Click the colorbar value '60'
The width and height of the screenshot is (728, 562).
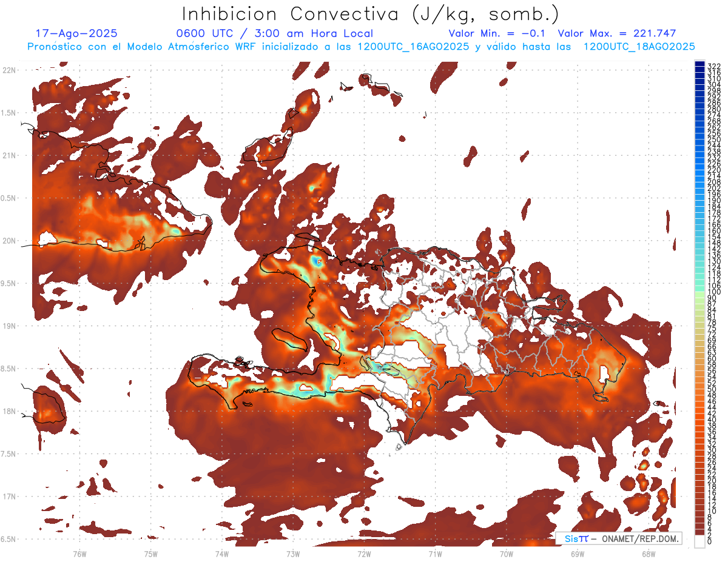[x=712, y=359]
